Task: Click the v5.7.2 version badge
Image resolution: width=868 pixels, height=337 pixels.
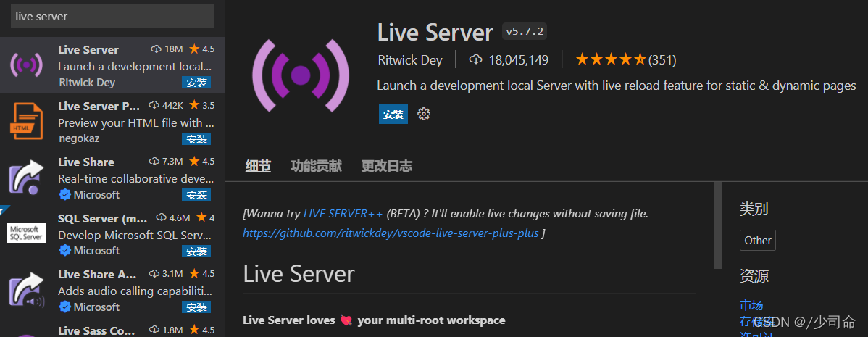Action: click(525, 32)
